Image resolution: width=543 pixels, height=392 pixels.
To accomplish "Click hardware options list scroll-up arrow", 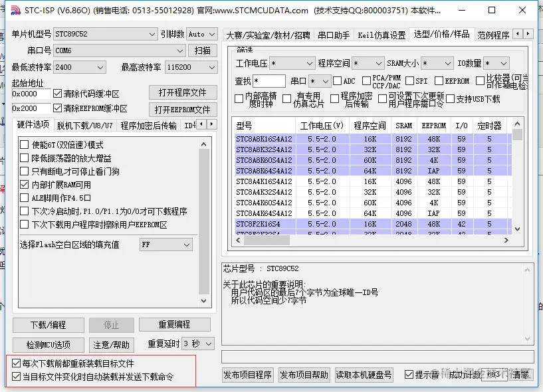I will click(203, 144).
